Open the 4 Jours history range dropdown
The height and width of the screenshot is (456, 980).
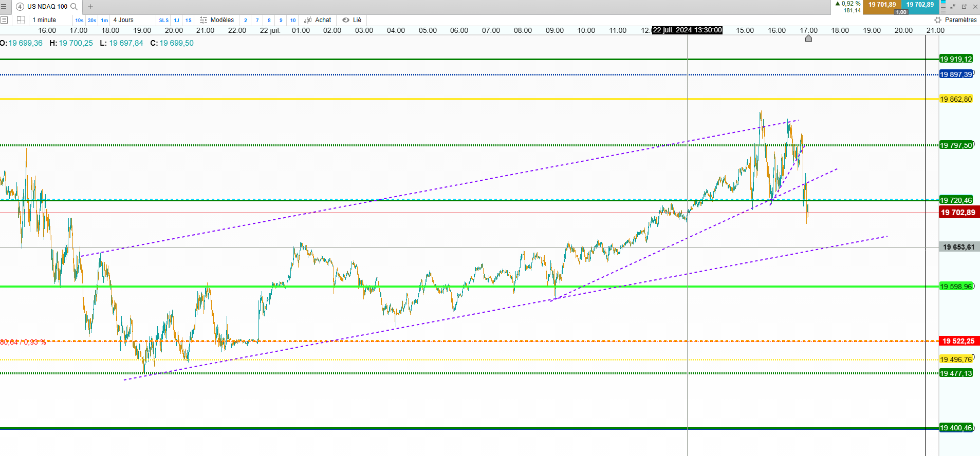(x=123, y=20)
